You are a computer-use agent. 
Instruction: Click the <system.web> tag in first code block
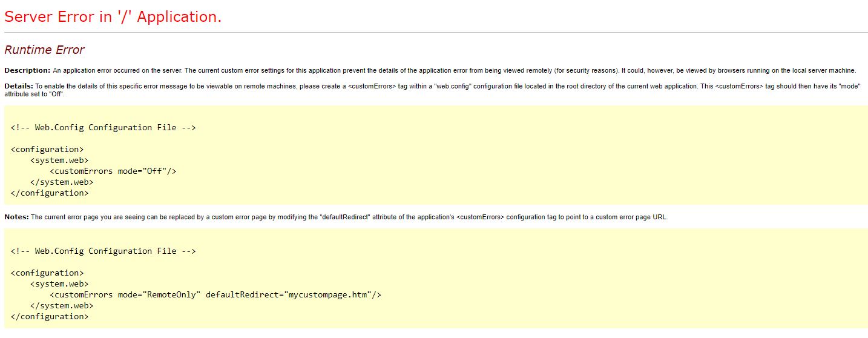click(x=59, y=160)
